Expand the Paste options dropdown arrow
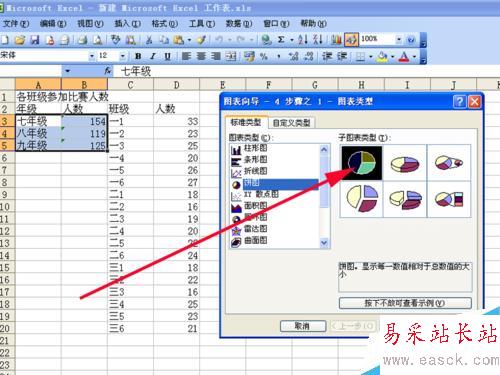500x375 pixels. (189, 40)
